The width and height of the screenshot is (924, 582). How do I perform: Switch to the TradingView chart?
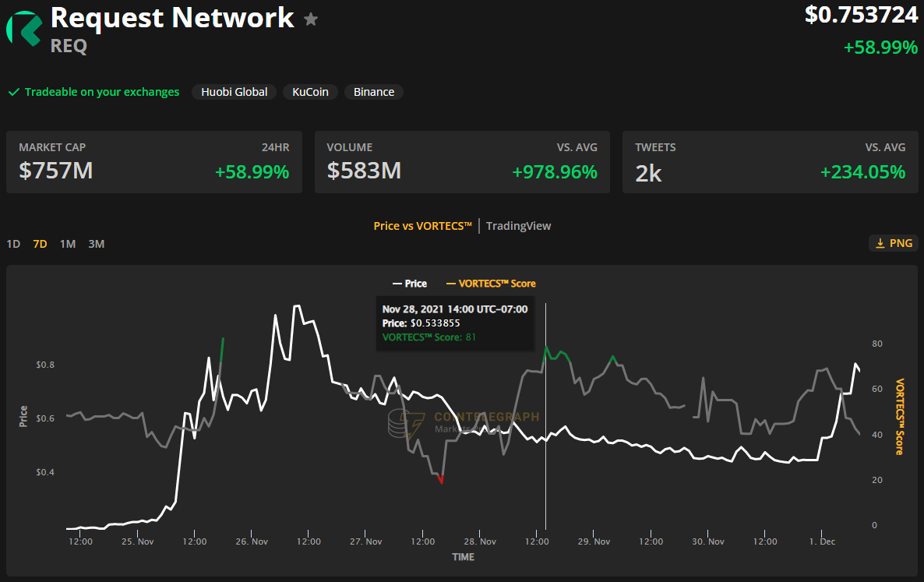click(519, 226)
